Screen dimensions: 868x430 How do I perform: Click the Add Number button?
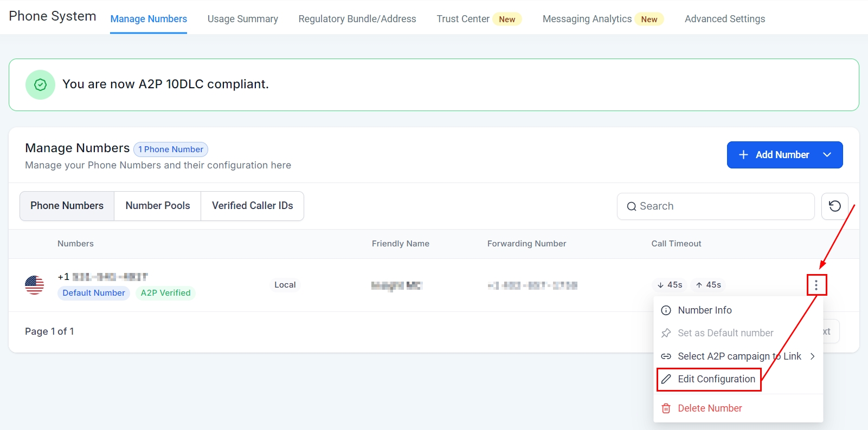pos(774,155)
